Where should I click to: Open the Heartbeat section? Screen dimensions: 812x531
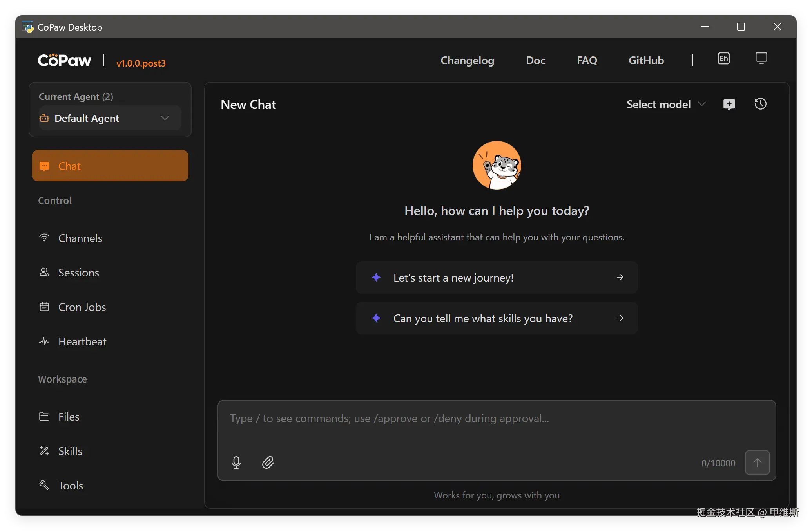pos(82,341)
